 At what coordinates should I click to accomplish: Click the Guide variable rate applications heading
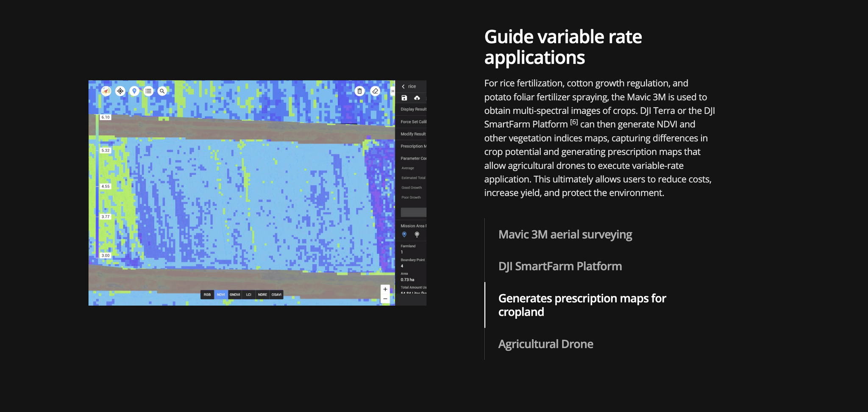[x=563, y=47]
